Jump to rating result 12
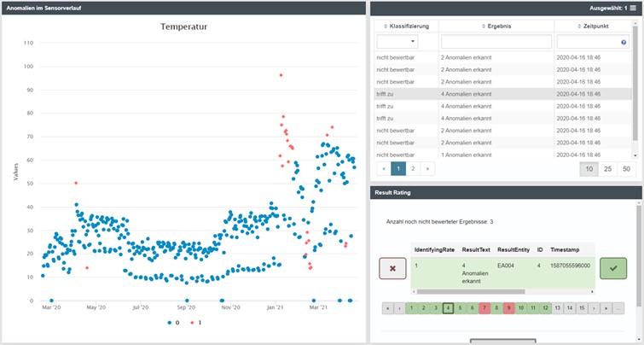 (x=545, y=308)
